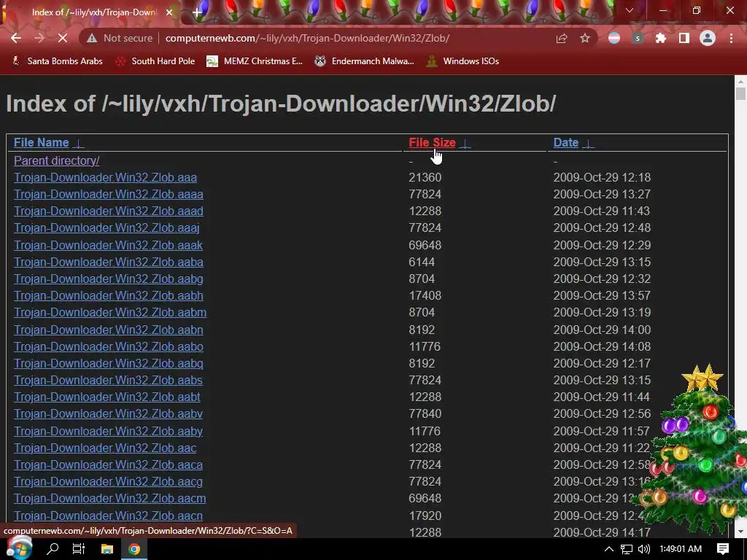Stop loading the page
Screen dimensions: 747x560
point(63,38)
